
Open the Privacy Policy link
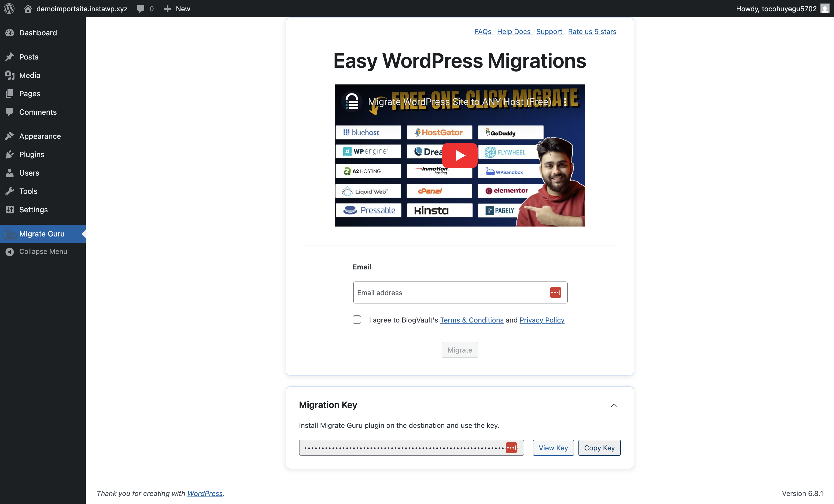[x=542, y=320]
